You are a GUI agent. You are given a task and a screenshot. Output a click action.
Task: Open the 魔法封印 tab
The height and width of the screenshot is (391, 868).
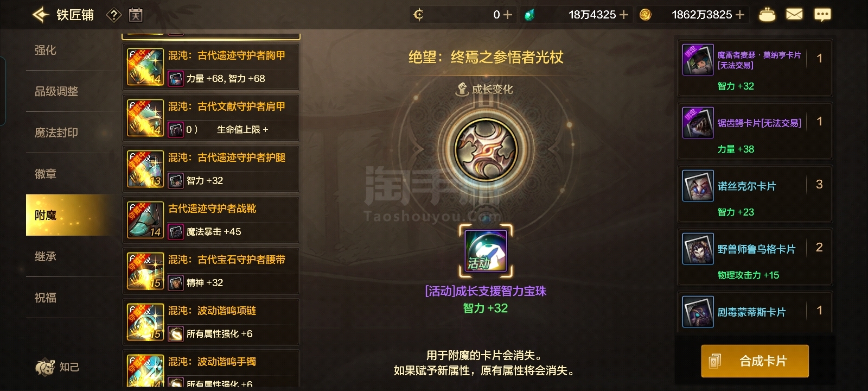56,133
